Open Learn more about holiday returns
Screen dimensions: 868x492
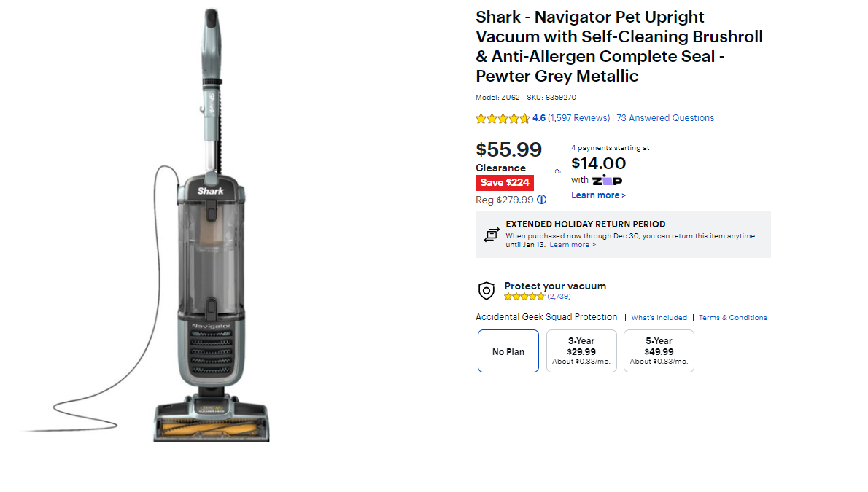point(573,244)
